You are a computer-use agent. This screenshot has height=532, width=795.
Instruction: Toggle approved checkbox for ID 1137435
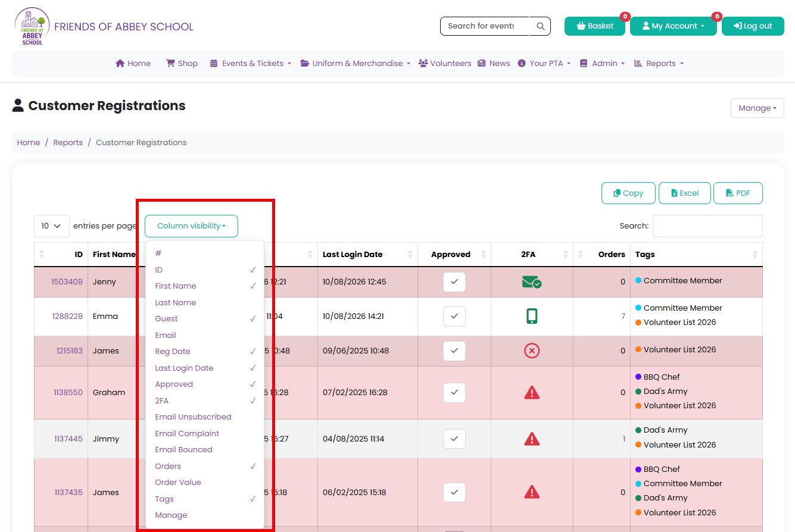tap(454, 493)
